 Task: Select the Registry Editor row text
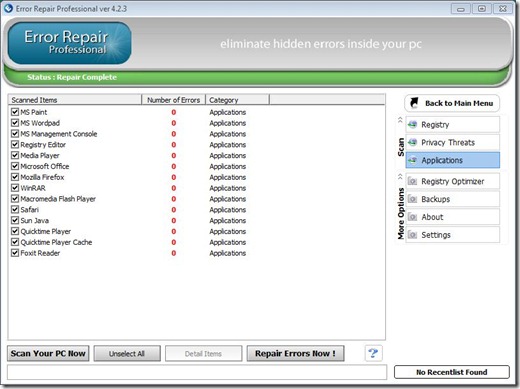point(43,145)
